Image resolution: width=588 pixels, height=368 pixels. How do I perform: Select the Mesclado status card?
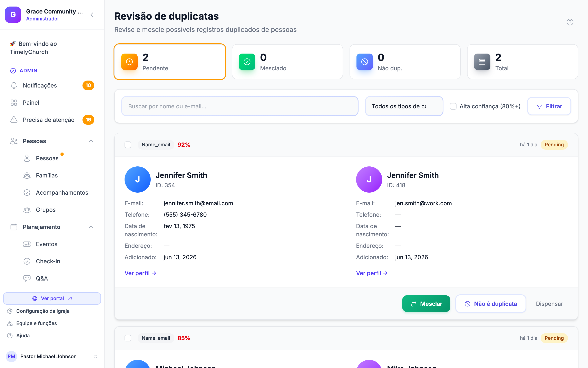click(x=287, y=62)
